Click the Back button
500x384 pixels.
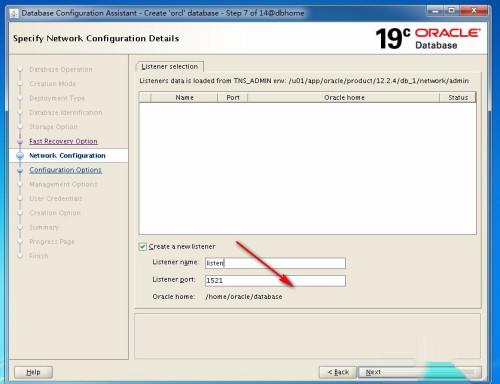(x=338, y=372)
